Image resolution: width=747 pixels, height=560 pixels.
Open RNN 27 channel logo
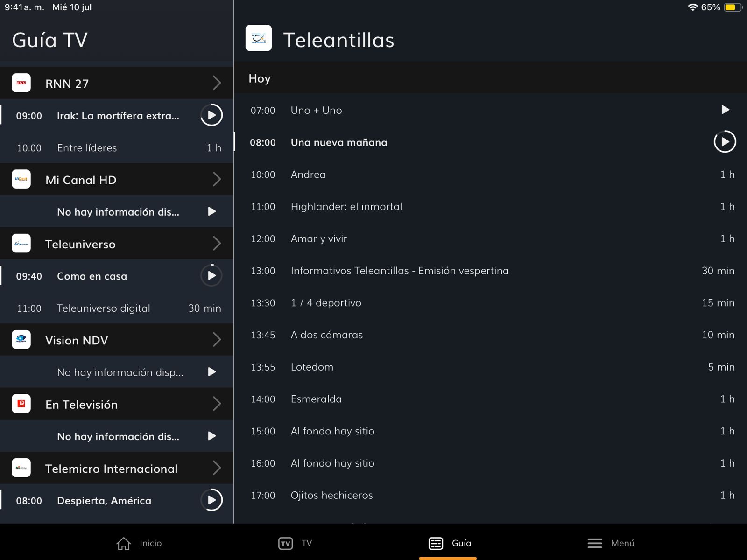21,83
